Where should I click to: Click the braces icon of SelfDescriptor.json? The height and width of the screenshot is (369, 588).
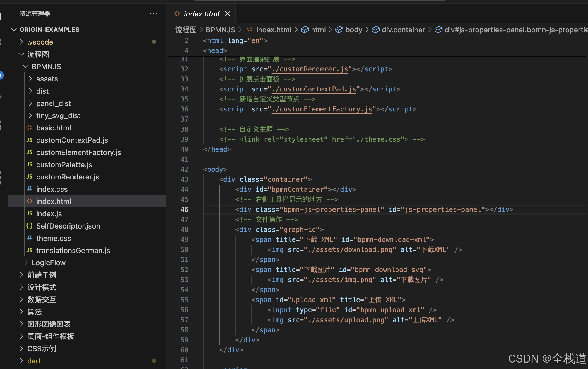(x=30, y=226)
